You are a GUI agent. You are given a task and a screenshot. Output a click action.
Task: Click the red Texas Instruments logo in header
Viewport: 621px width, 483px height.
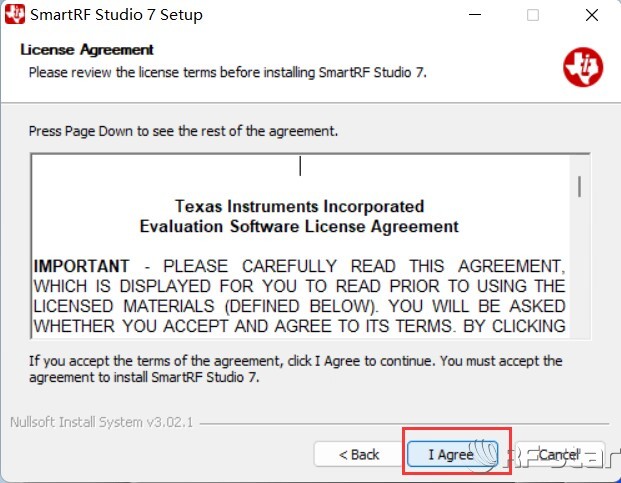[x=582, y=65]
